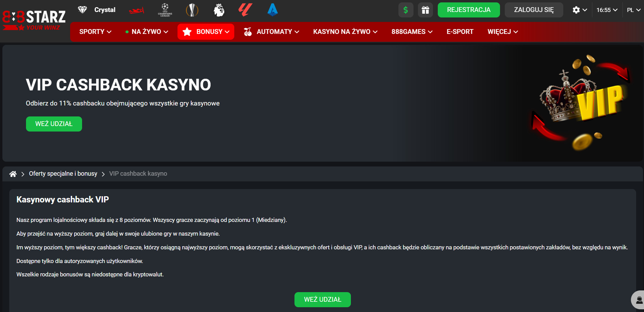Open the KASYNO NA ŻYWO menu
Screen dimensions: 644x312
345,32
